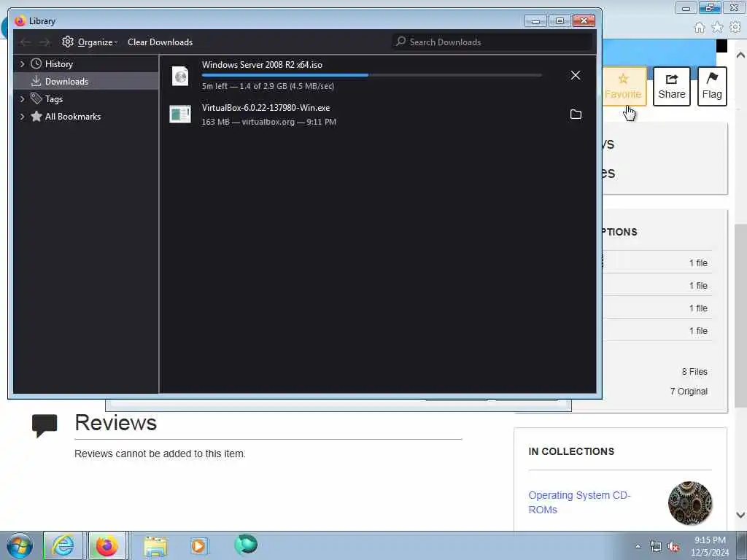747x560 pixels.
Task: Click the browser home icon
Action: [x=700, y=28]
